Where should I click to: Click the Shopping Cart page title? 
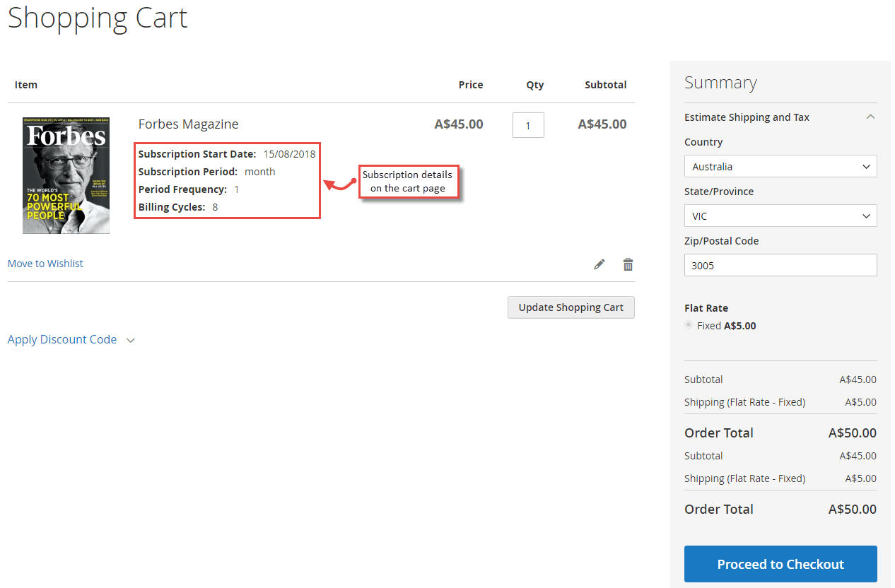pos(97,19)
